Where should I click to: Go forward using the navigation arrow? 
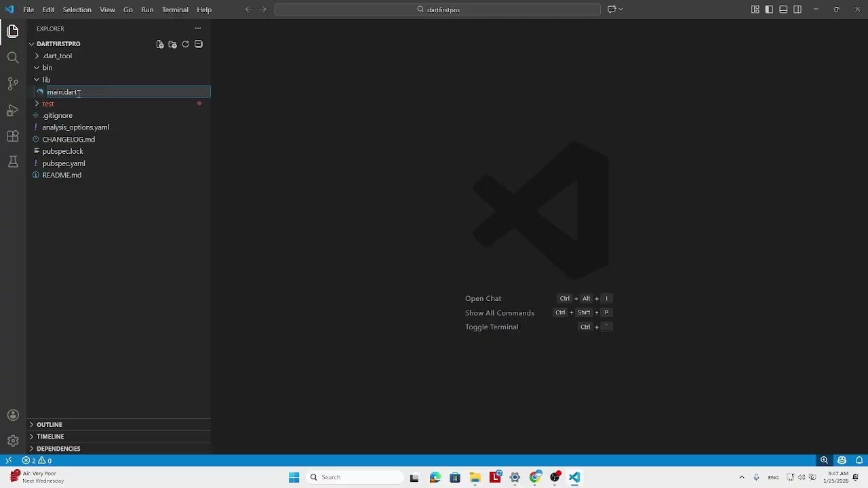tap(263, 9)
